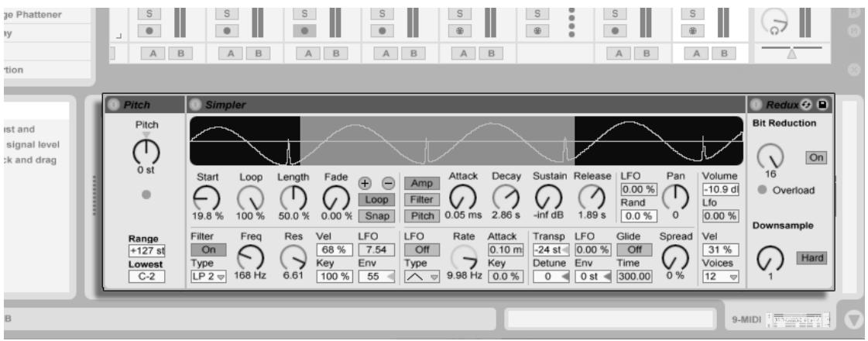
Task: Click the Simpler sample waveform display
Action: point(466,140)
